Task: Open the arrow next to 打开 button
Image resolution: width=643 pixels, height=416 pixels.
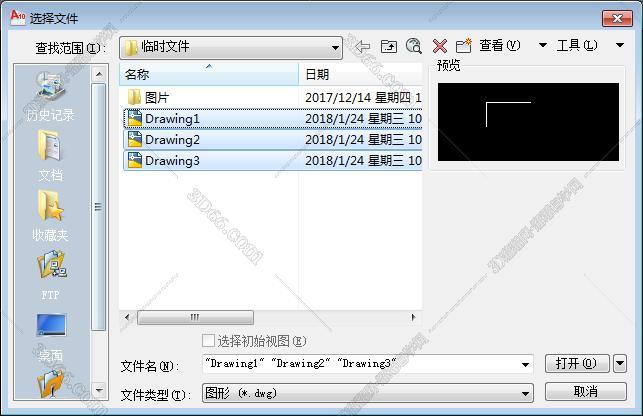Action: (x=620, y=363)
